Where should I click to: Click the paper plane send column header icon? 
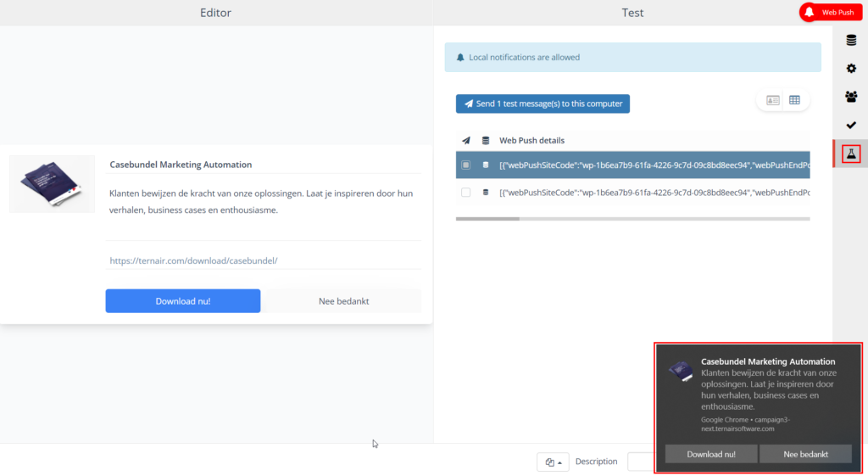(465, 140)
